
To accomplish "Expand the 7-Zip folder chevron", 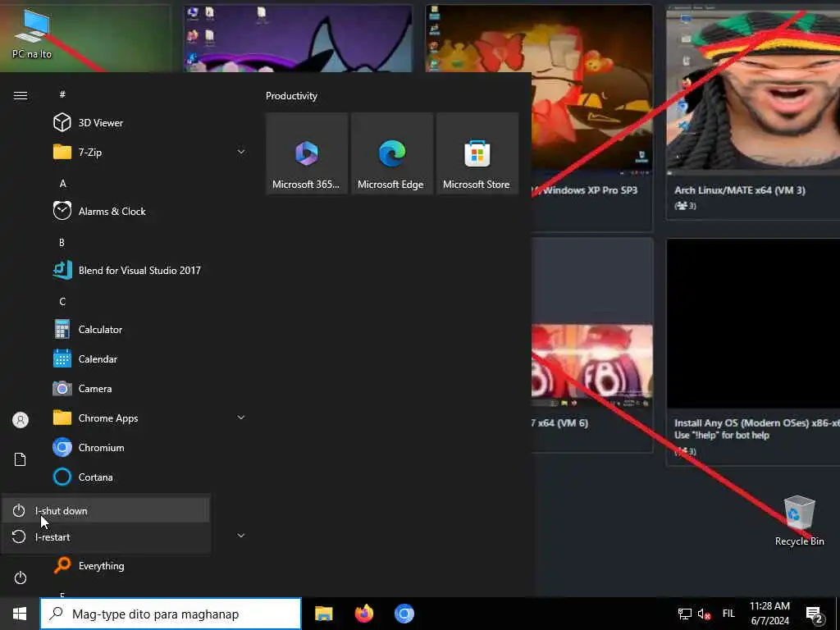I will tap(241, 152).
